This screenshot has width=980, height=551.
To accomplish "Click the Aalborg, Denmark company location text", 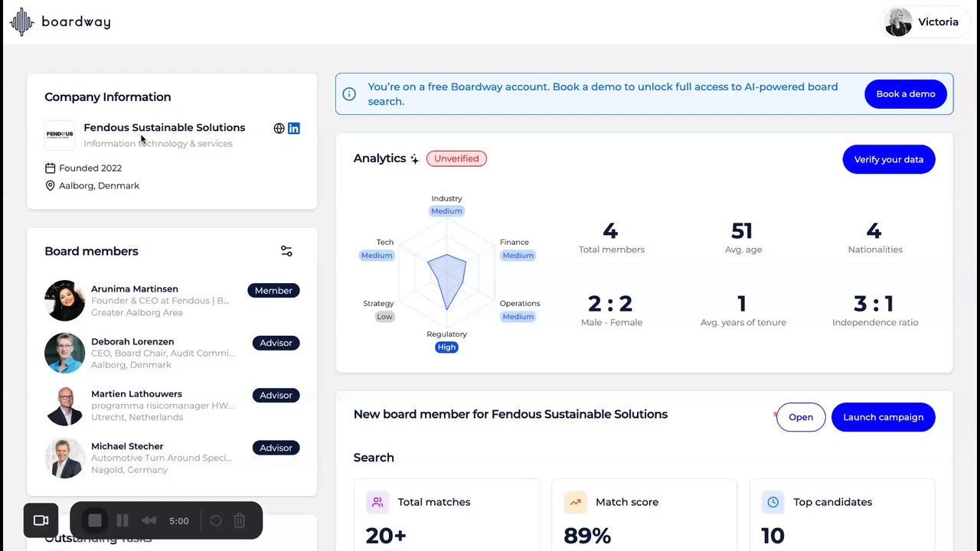I will [x=100, y=186].
